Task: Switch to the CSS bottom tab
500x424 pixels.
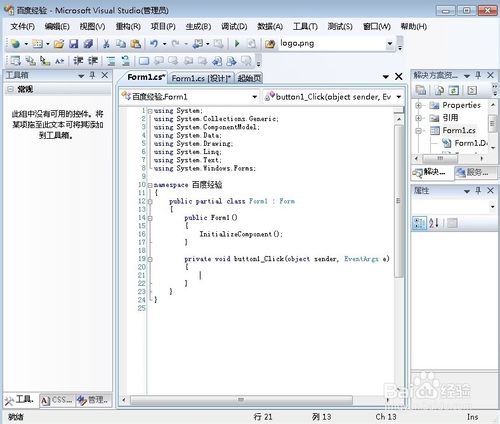Action: pyautogui.click(x=57, y=400)
